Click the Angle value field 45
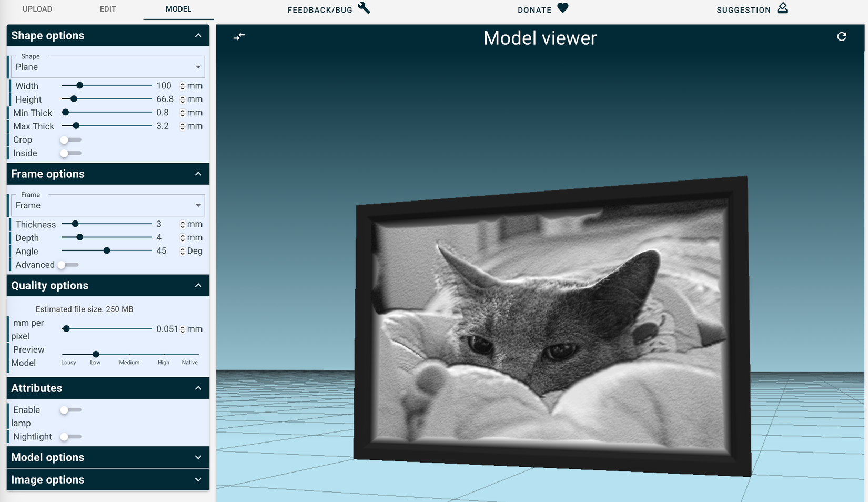Screen dimensions: 868x502 pos(167,251)
